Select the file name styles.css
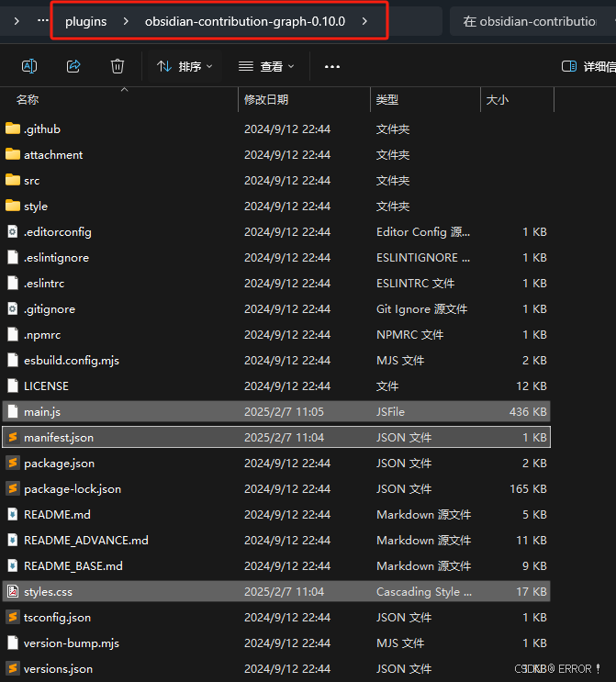616x682 pixels. point(48,592)
